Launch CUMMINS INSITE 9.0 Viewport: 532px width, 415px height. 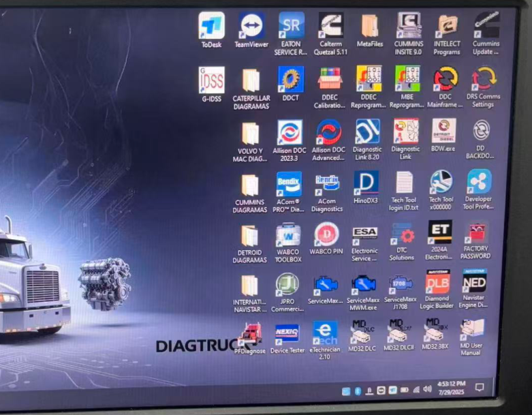pos(409,34)
